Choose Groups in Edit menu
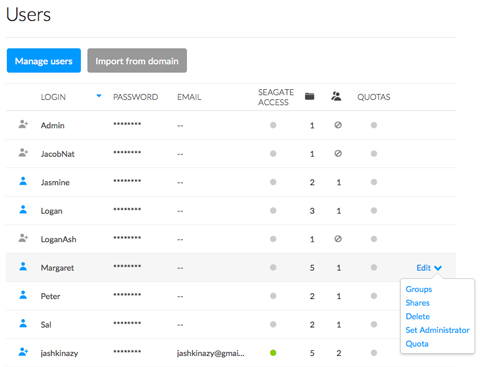This screenshot has width=480, height=367. point(419,289)
